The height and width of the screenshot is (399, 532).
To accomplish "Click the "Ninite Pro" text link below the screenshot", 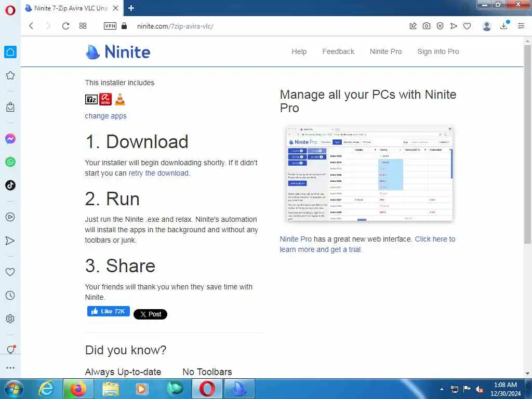I will point(296,239).
